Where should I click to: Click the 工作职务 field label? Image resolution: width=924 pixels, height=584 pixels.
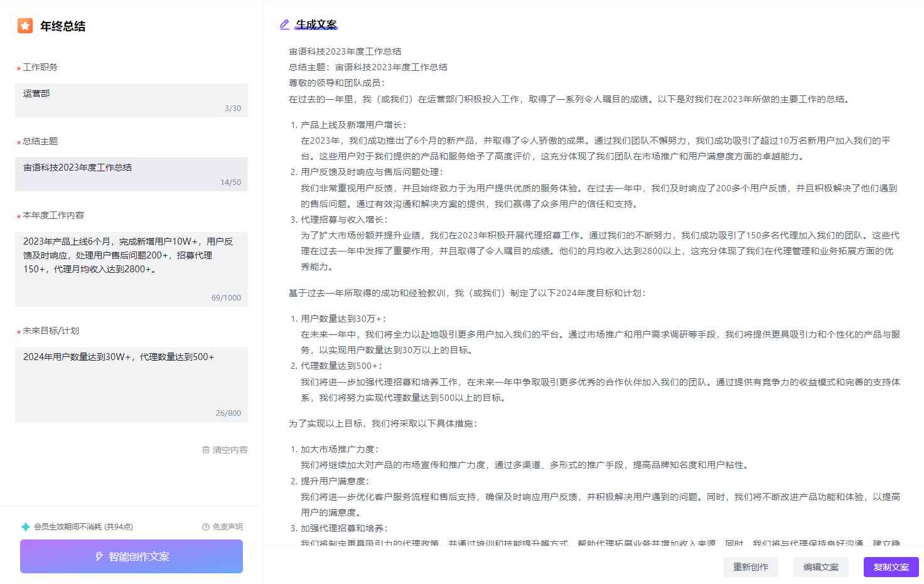40,67
